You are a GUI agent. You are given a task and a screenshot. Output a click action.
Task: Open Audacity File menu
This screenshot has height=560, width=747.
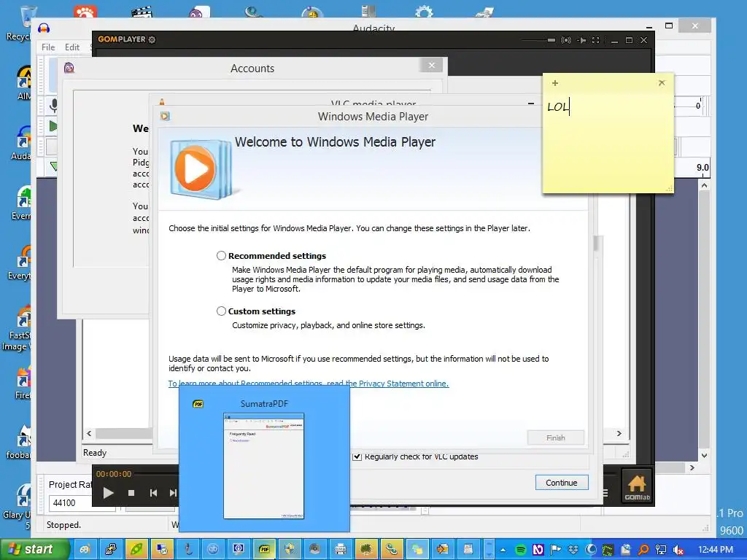click(x=48, y=47)
